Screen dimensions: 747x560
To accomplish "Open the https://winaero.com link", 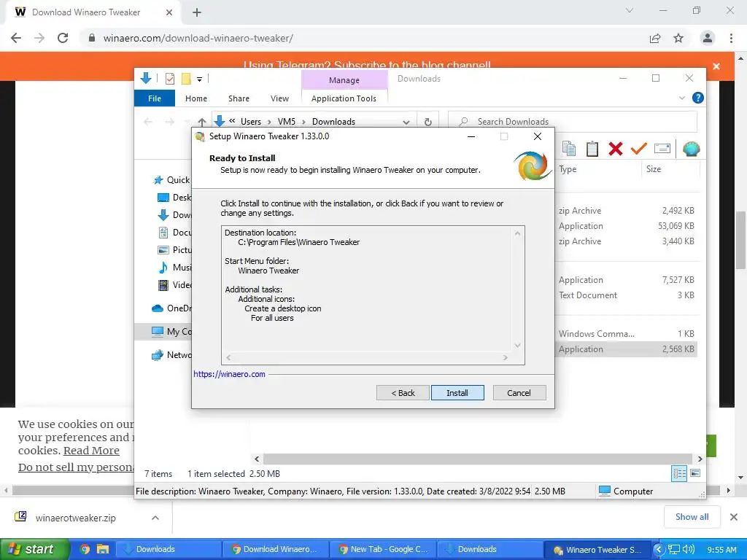I will 229,374.
